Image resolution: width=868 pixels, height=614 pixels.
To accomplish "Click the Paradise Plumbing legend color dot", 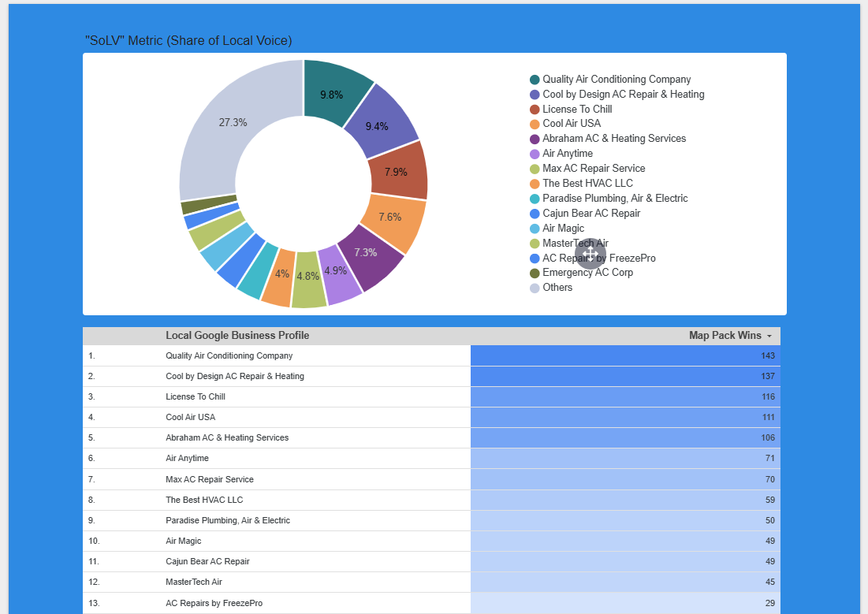I will [x=535, y=199].
